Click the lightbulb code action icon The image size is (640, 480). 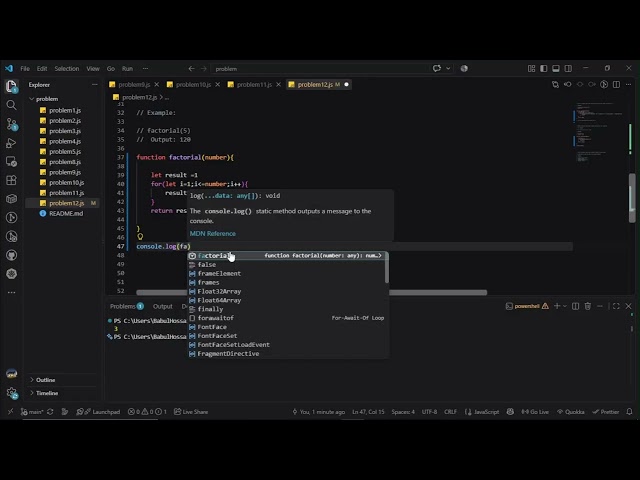tap(140, 237)
